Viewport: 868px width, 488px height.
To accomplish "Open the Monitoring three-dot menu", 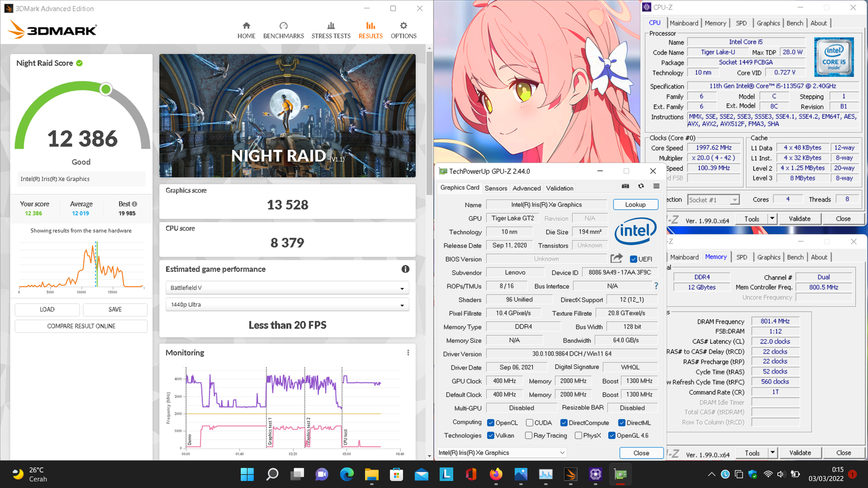I will coord(408,352).
